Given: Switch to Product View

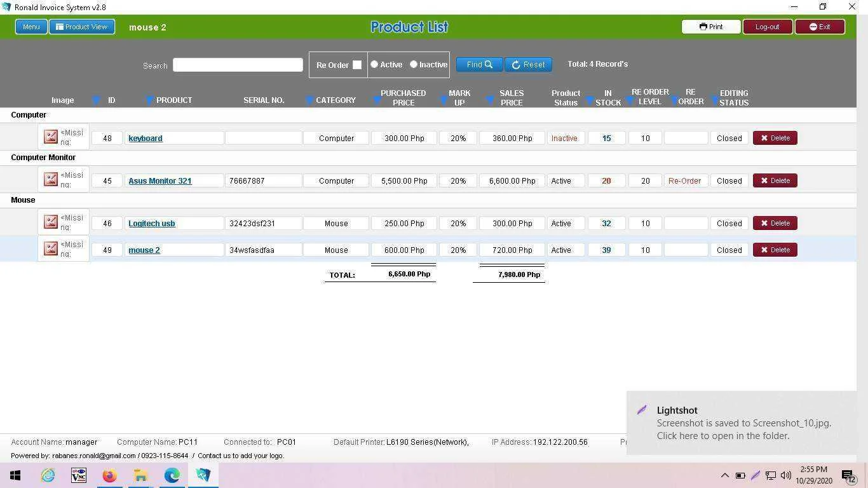Looking at the screenshot, I should click(x=82, y=27).
